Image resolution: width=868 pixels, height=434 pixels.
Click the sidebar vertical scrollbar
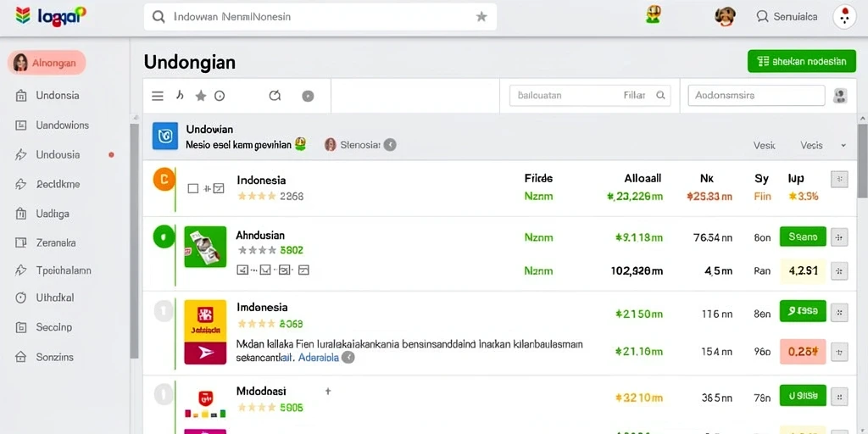tap(134, 241)
